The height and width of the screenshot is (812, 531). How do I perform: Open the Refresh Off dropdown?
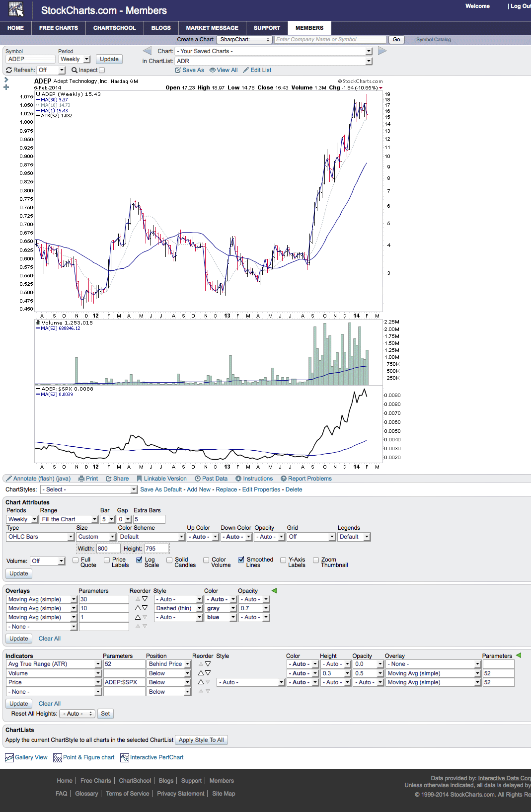coord(51,70)
